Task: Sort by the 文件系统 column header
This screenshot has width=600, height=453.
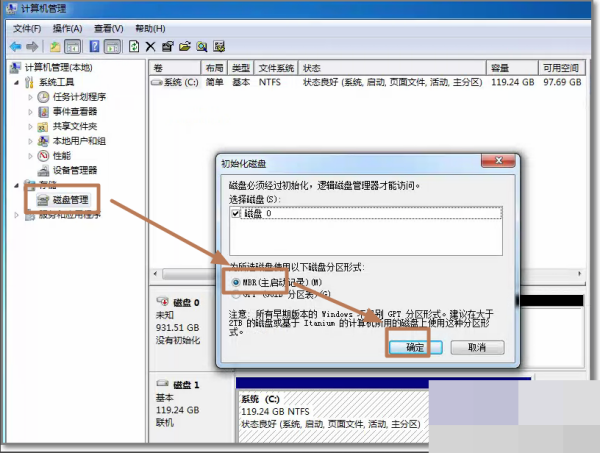Action: pyautogui.click(x=276, y=68)
